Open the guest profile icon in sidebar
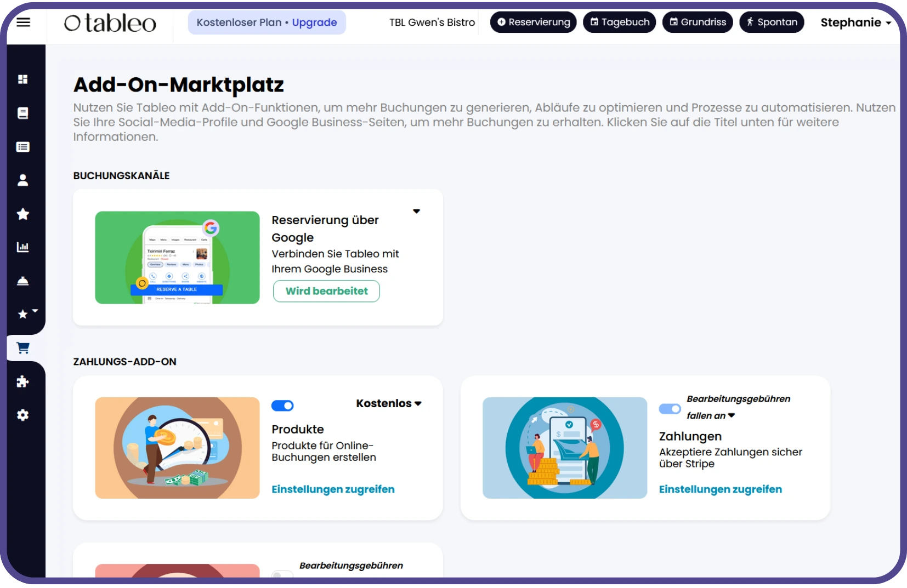The width and height of the screenshot is (907, 588). coord(23,180)
